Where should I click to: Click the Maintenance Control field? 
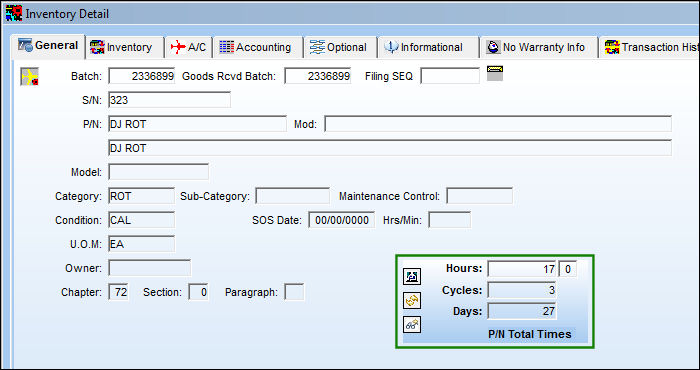[479, 196]
